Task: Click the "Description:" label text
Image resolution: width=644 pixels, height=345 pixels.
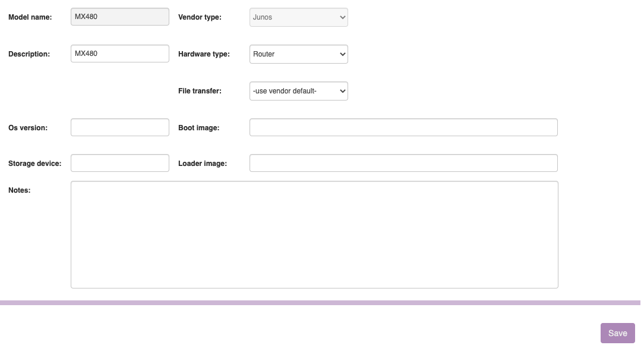Action: pyautogui.click(x=29, y=54)
